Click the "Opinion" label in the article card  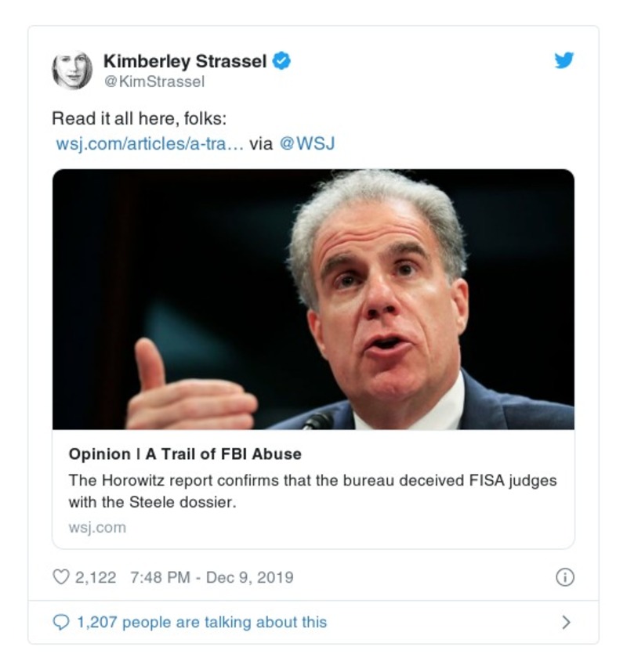(100, 454)
